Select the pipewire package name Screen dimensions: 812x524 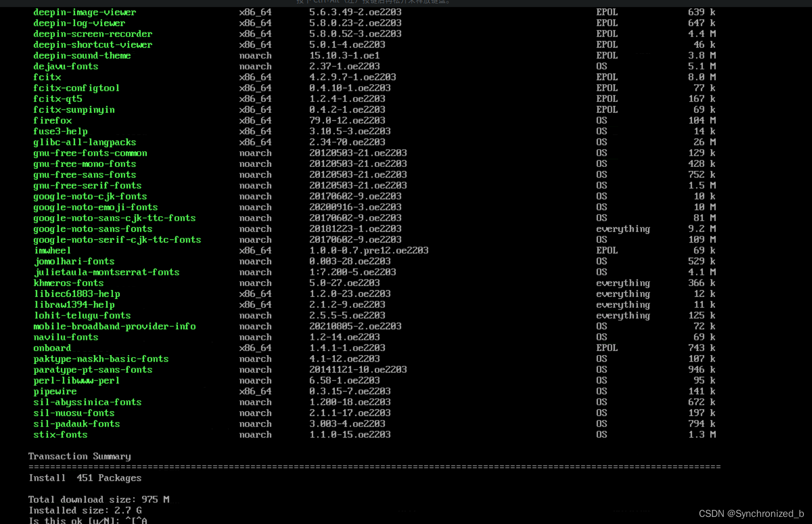pos(55,392)
